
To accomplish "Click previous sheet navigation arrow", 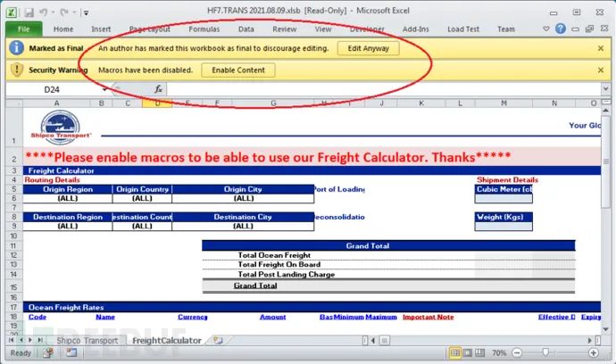I will pyautogui.click(x=21, y=340).
